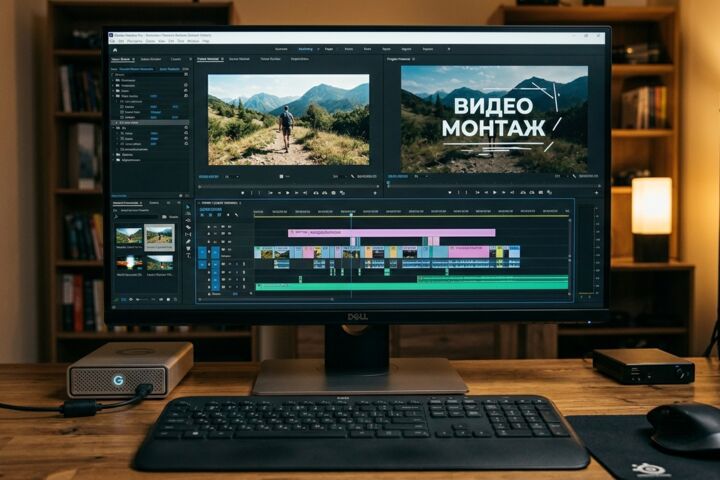Click the Source monitor scrubber bar
The height and width of the screenshot is (480, 720).
[289, 186]
